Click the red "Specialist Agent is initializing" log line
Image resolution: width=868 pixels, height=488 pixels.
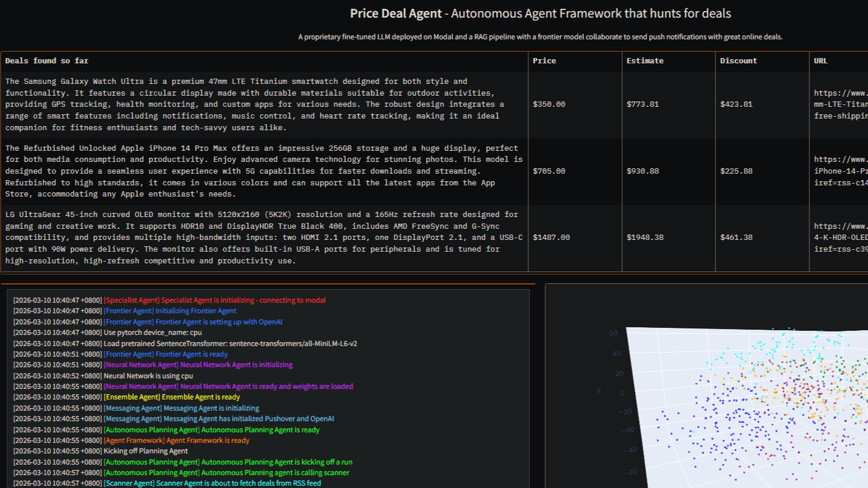tap(169, 300)
